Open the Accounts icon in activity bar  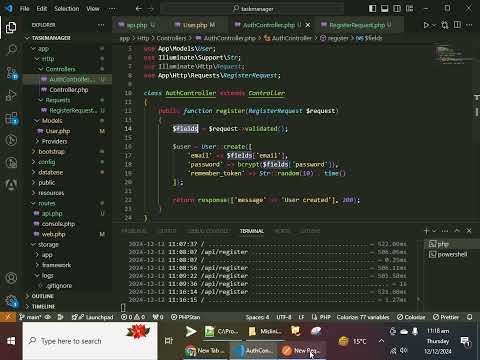11,278
